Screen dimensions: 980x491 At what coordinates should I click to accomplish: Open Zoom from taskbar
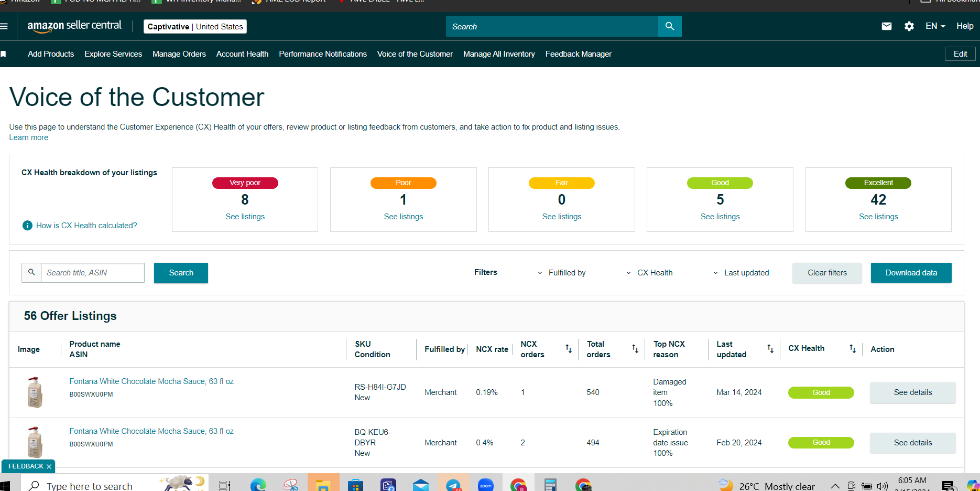(x=486, y=485)
